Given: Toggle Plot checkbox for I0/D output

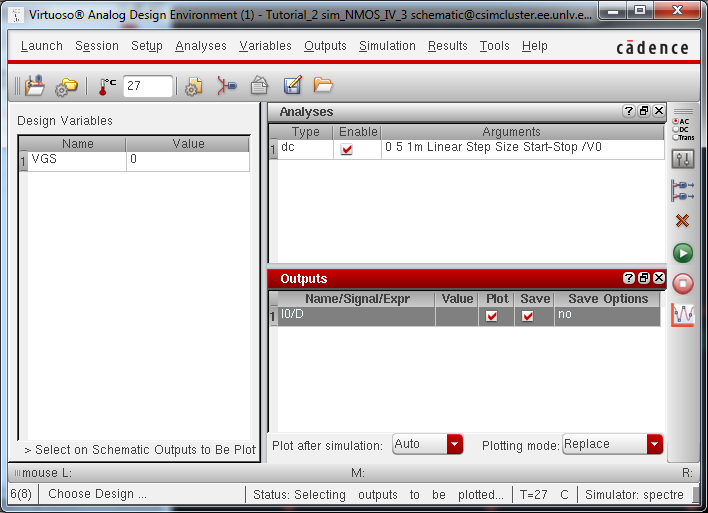Looking at the screenshot, I should point(492,316).
